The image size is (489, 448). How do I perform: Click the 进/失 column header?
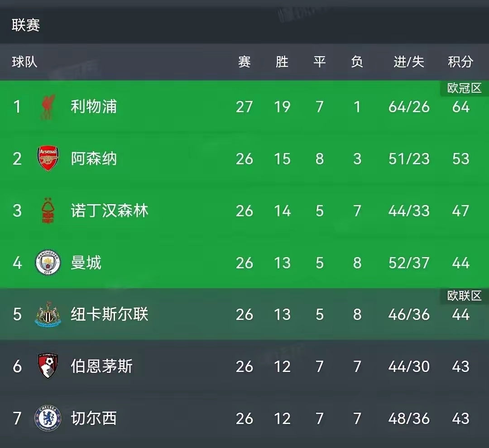[409, 62]
